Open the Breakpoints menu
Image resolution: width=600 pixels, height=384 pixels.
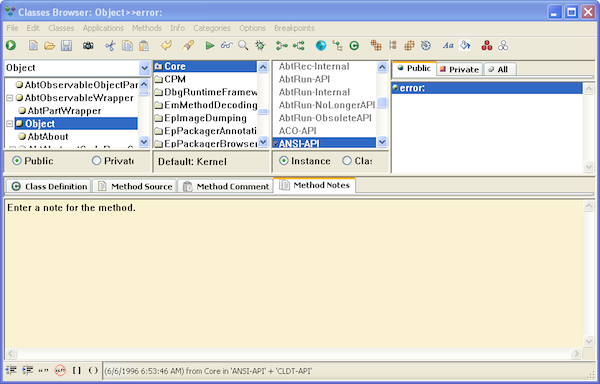tap(294, 28)
